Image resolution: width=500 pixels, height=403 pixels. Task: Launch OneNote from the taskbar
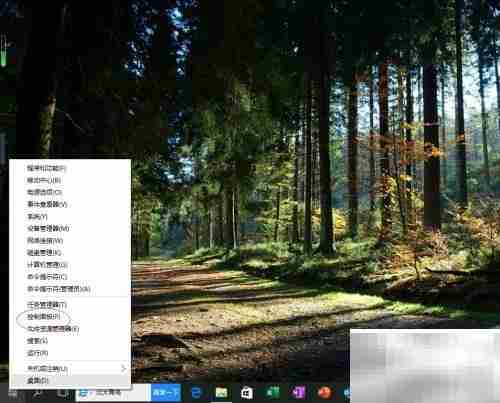(x=299, y=393)
